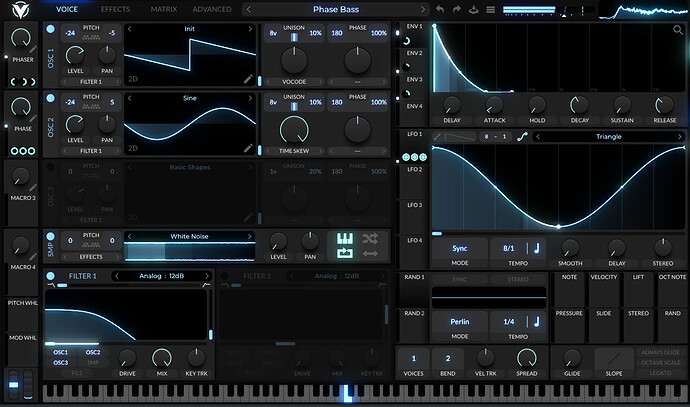The image size is (690, 407).
Task: Toggle OSC2 input on Filter 1
Action: click(x=92, y=352)
